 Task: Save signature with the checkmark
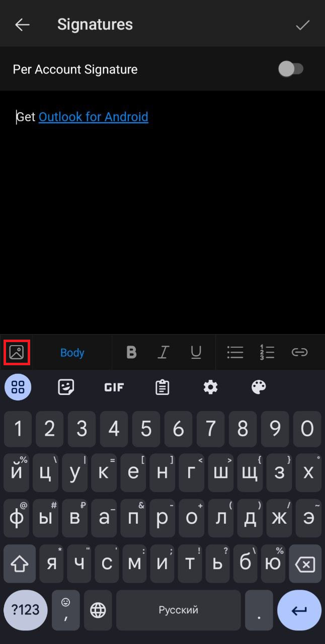pyautogui.click(x=302, y=25)
